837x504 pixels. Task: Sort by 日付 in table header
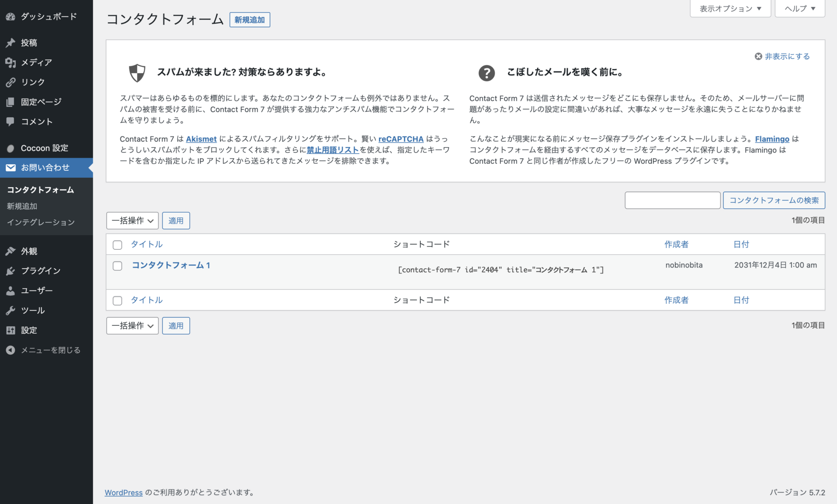click(x=741, y=244)
